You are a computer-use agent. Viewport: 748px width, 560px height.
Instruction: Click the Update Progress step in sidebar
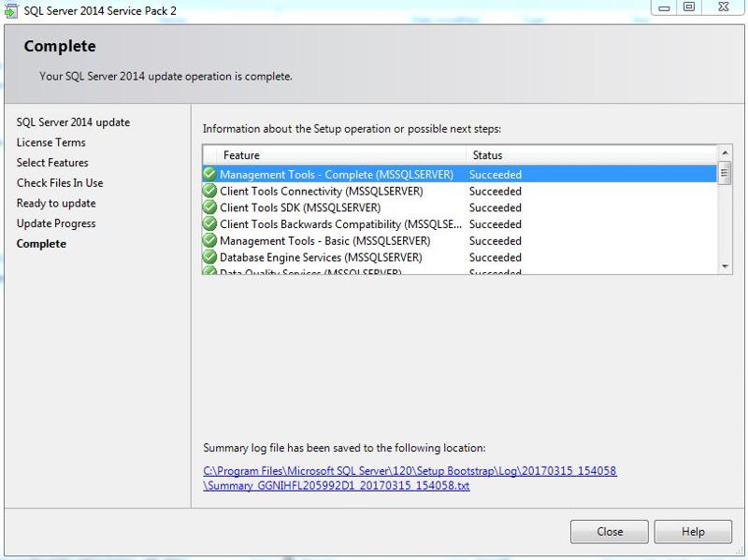coord(56,223)
